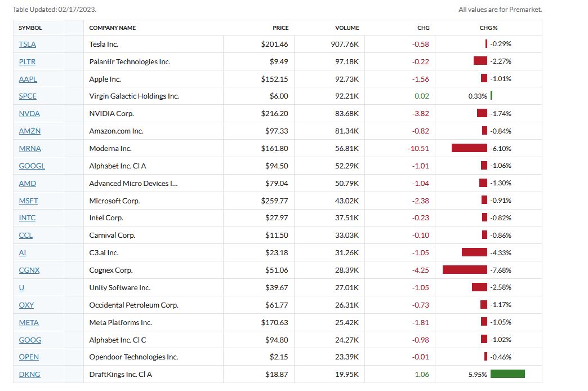Go to the CGNX ticker link
The height and width of the screenshot is (391, 588).
[29, 270]
